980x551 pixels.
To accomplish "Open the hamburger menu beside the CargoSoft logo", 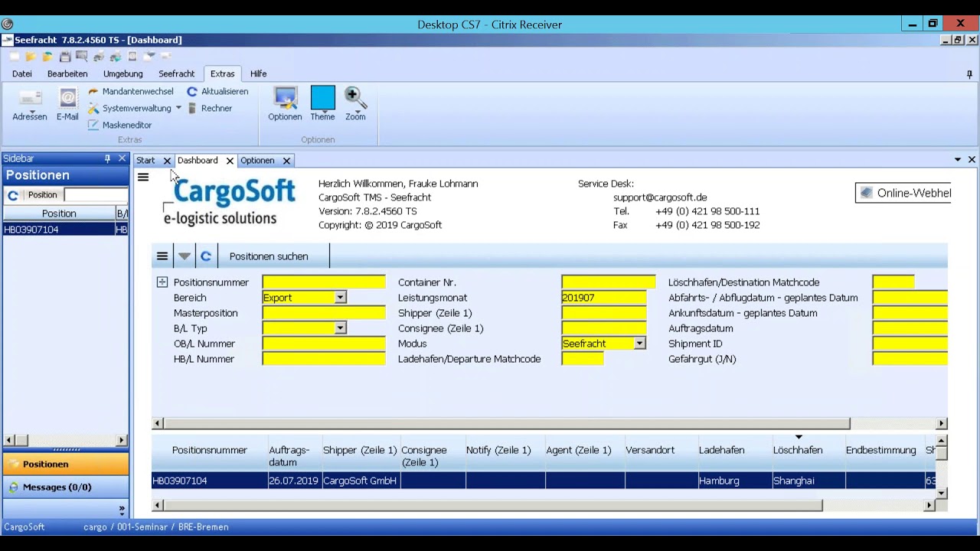I will point(143,178).
